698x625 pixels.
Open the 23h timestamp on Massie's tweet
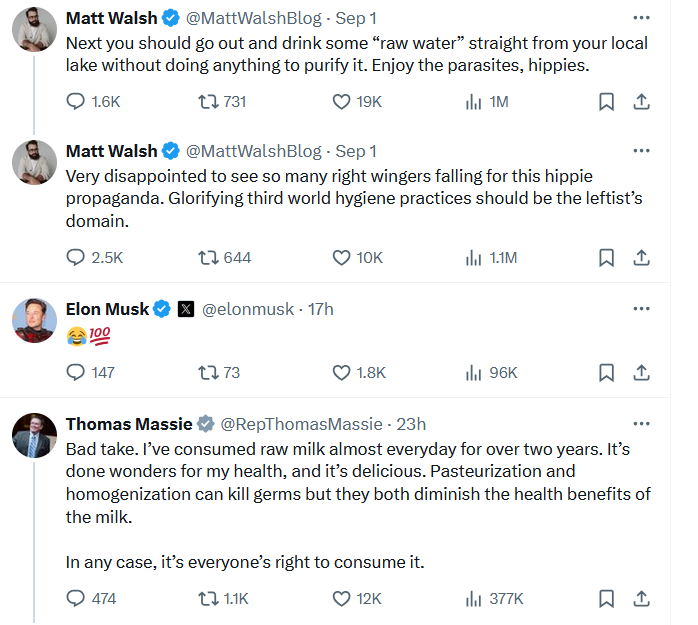(x=411, y=424)
